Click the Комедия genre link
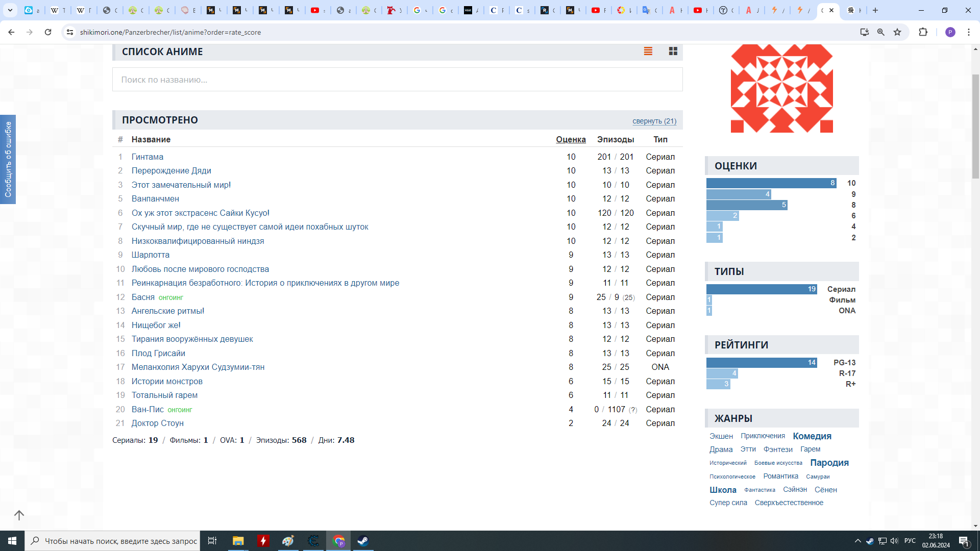 (x=812, y=436)
